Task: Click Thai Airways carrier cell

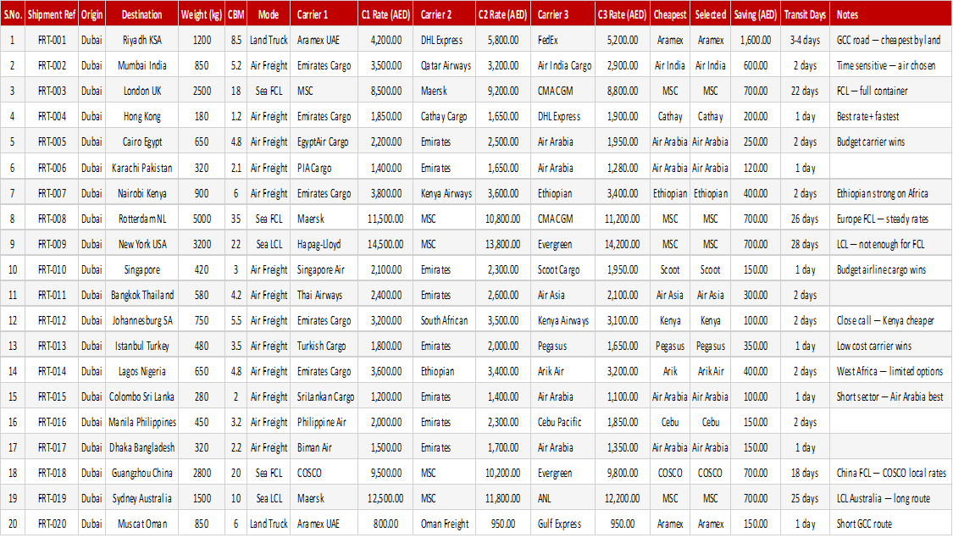Action: tap(324, 296)
